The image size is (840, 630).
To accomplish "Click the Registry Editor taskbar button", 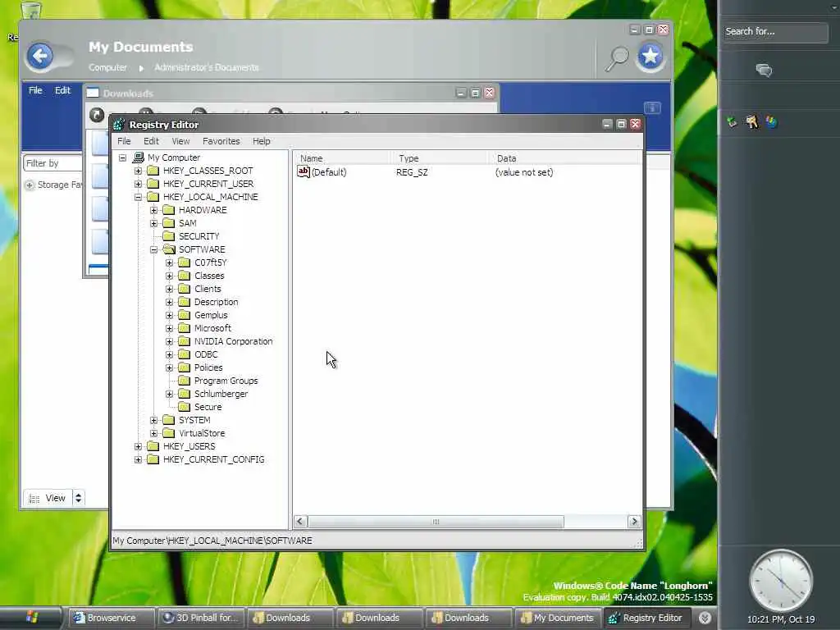I will point(647,618).
